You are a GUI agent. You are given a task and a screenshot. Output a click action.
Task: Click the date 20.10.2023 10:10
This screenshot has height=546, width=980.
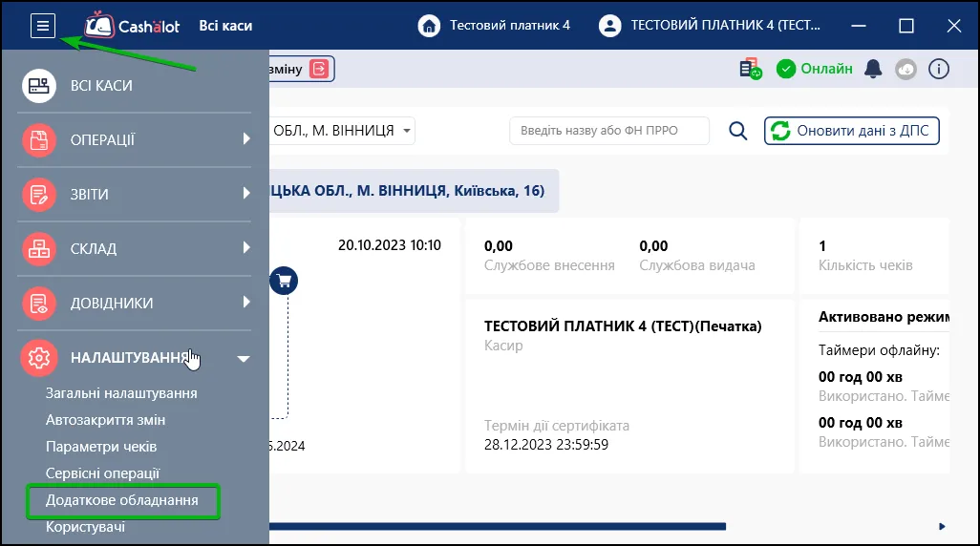point(390,245)
